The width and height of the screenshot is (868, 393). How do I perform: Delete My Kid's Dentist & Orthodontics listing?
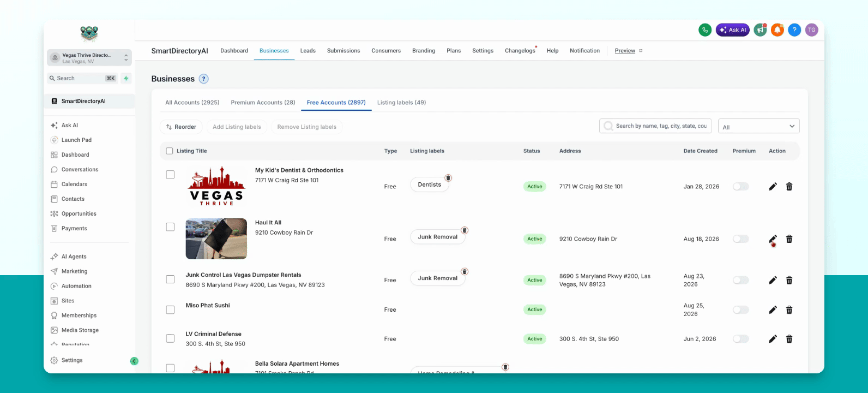(x=789, y=187)
